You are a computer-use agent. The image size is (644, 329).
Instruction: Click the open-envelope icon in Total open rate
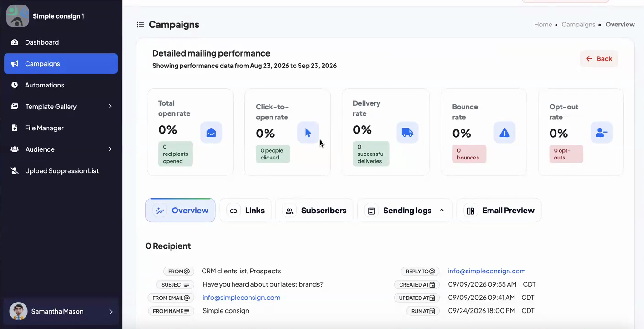(211, 133)
